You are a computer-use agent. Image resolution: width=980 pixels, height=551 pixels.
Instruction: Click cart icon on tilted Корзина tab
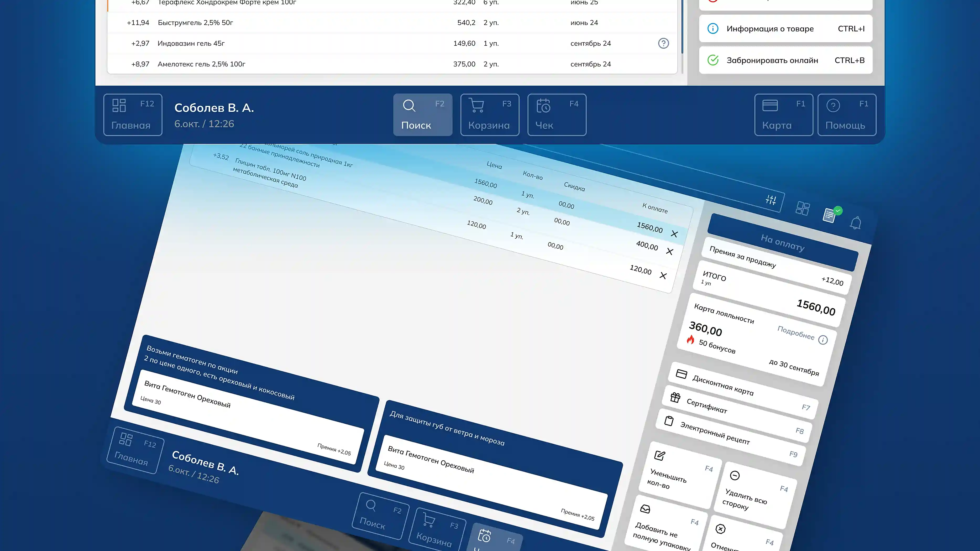(429, 520)
